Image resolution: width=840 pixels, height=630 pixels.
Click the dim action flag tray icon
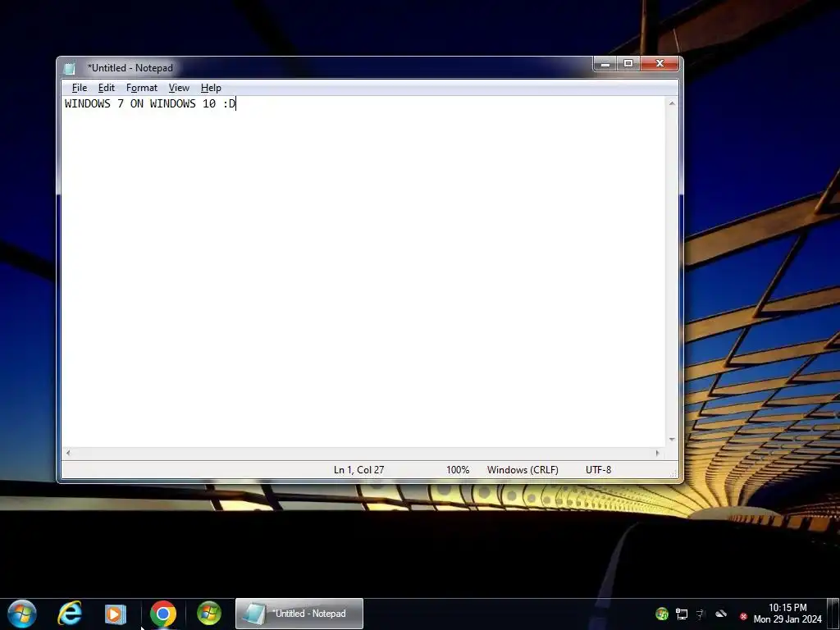[x=701, y=614]
